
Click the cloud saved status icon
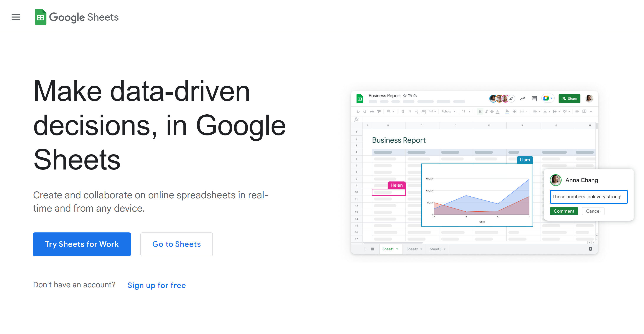[415, 95]
